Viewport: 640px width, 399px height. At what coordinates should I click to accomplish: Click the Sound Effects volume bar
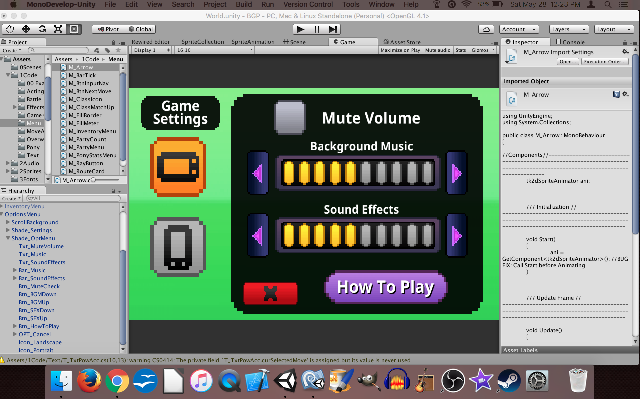pyautogui.click(x=358, y=235)
